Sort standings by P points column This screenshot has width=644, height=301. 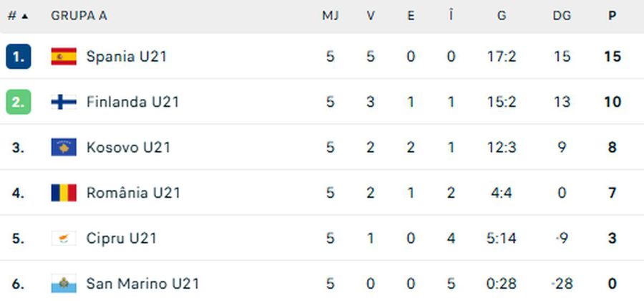pyautogui.click(x=612, y=16)
